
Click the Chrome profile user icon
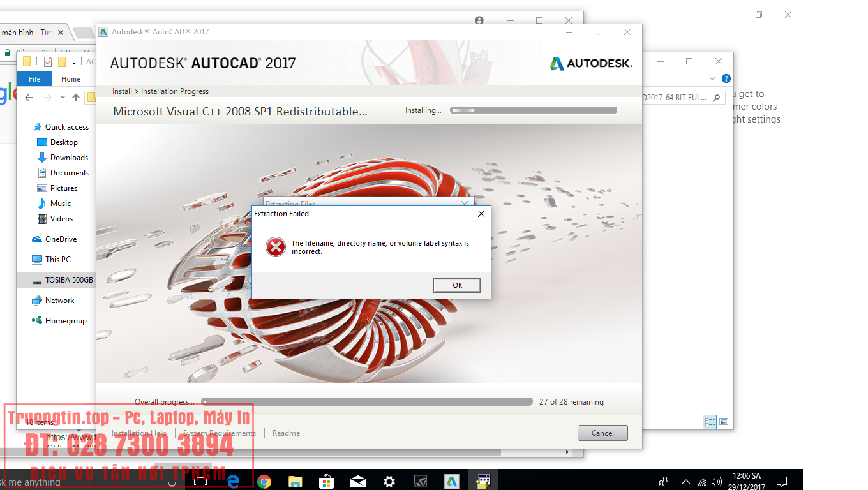479,20
